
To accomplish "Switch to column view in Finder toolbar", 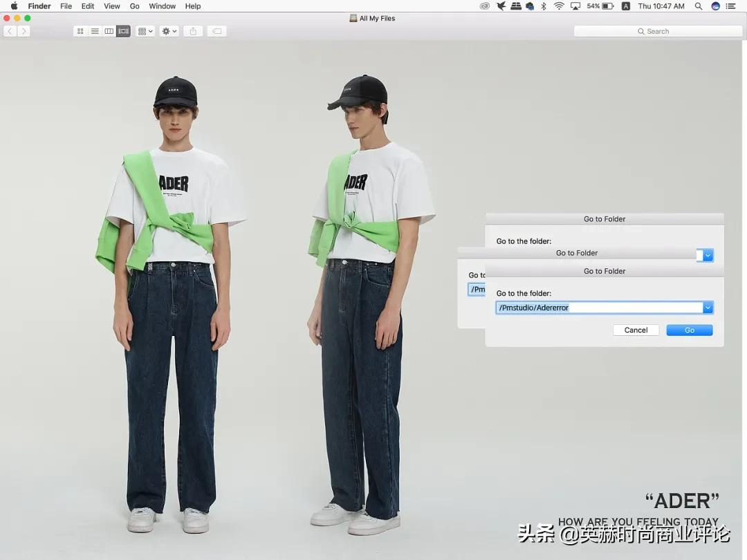I will 109,31.
